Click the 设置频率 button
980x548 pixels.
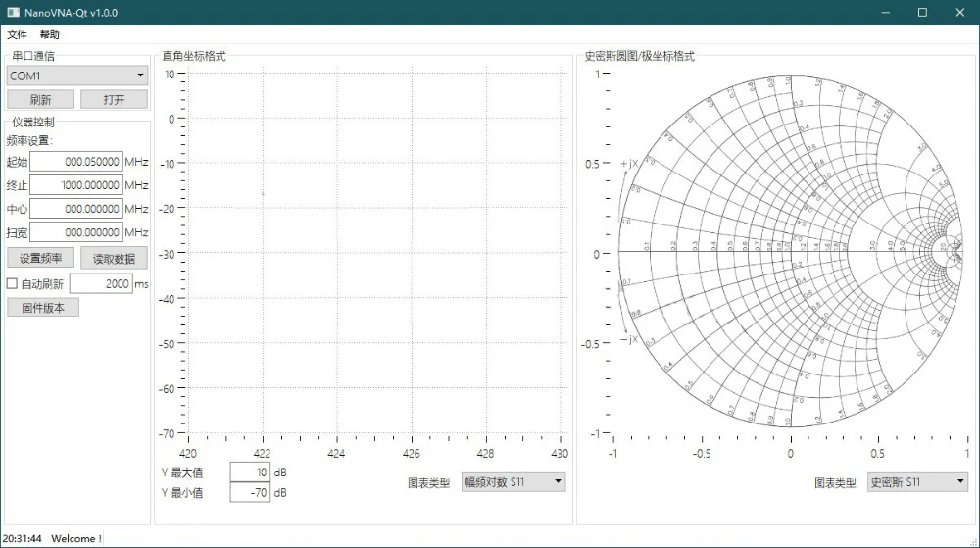point(40,258)
